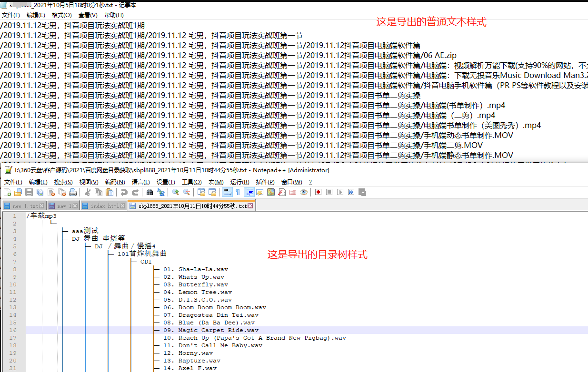Click the Open file folder icon
The width and height of the screenshot is (588, 372).
coord(18,192)
